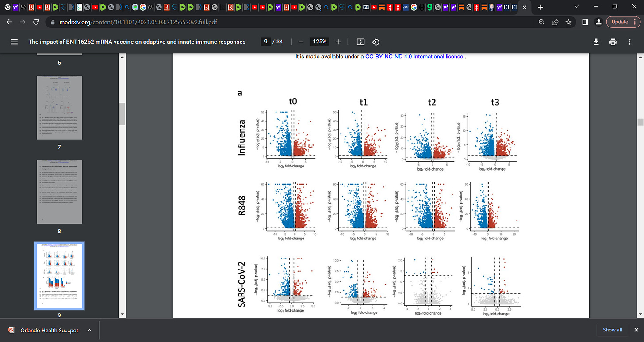
Task: Zoom out with the minus icon
Action: pyautogui.click(x=301, y=42)
